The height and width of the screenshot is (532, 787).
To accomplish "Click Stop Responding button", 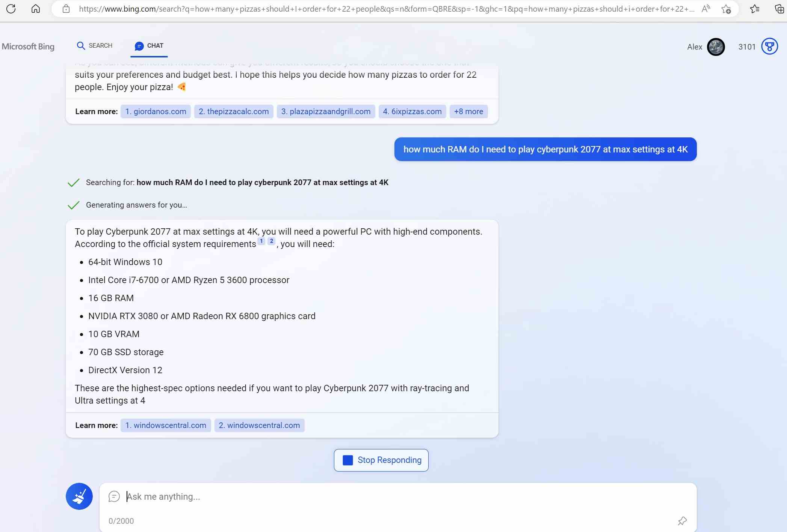I will [381, 460].
